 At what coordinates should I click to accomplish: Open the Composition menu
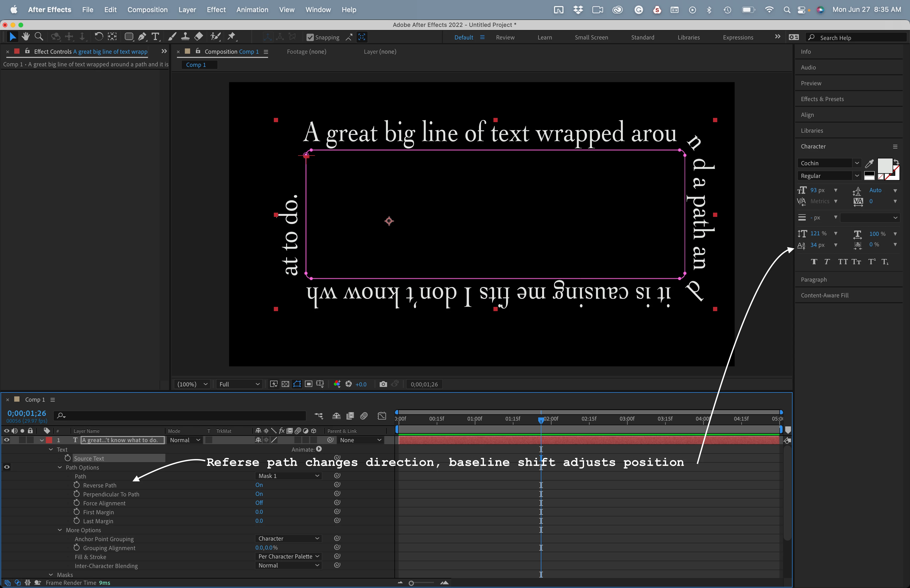(147, 9)
